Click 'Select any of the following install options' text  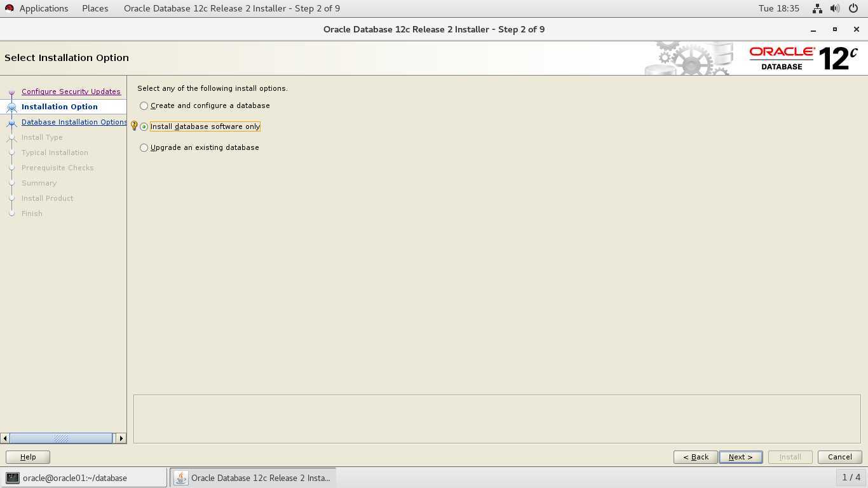pyautogui.click(x=212, y=88)
